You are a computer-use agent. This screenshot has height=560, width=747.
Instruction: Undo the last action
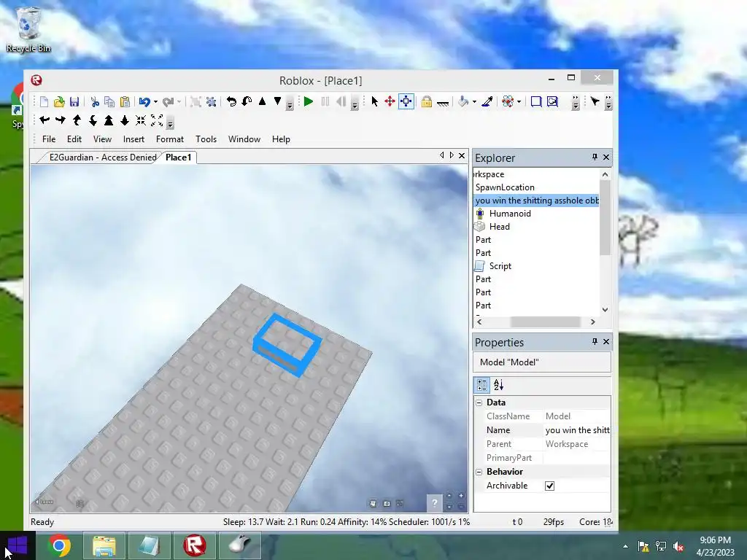pyautogui.click(x=145, y=101)
